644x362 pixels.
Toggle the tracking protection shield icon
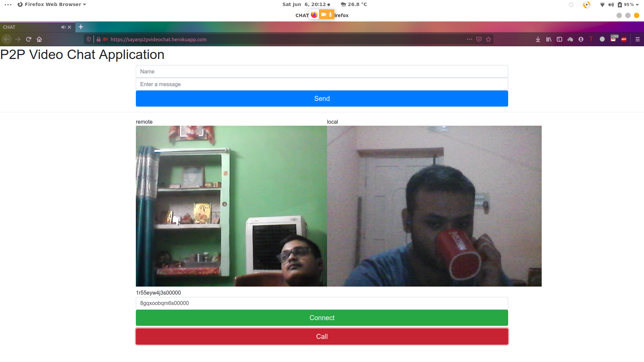tap(89, 39)
